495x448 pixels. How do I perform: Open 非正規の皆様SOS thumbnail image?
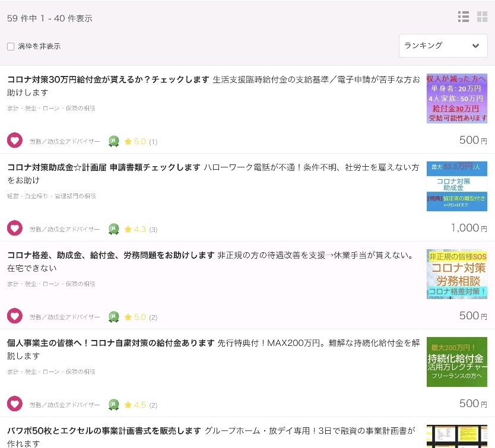(457, 274)
